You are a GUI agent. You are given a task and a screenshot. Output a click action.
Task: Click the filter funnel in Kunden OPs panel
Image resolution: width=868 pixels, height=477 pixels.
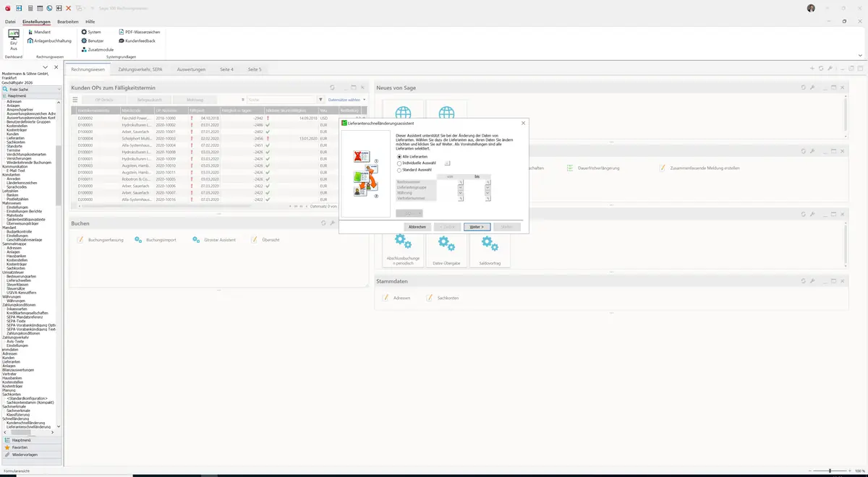point(320,100)
